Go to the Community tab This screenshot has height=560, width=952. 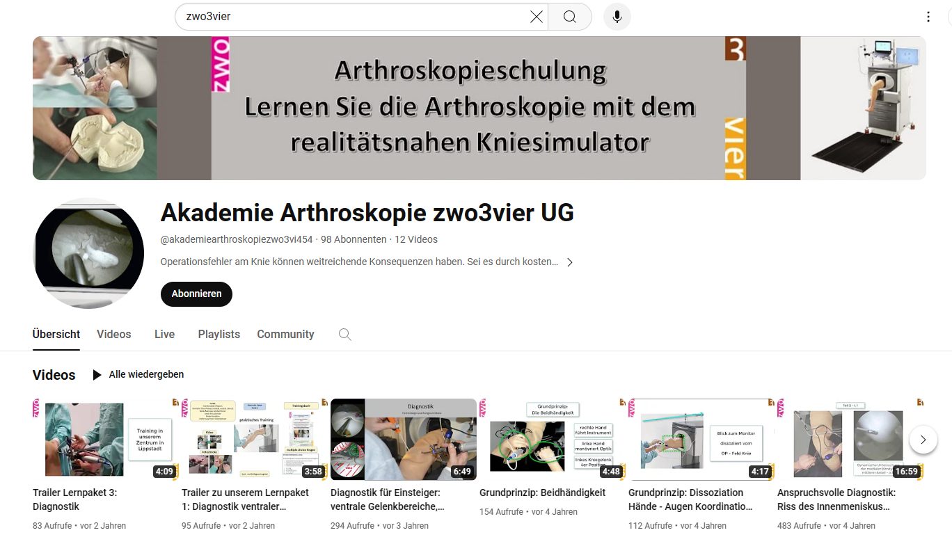(x=285, y=335)
